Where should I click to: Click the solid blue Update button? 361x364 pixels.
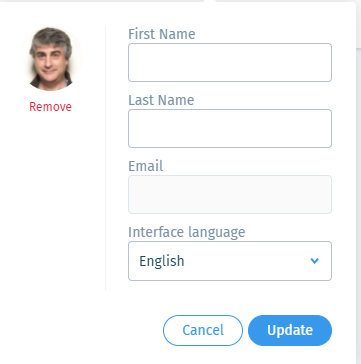(290, 330)
